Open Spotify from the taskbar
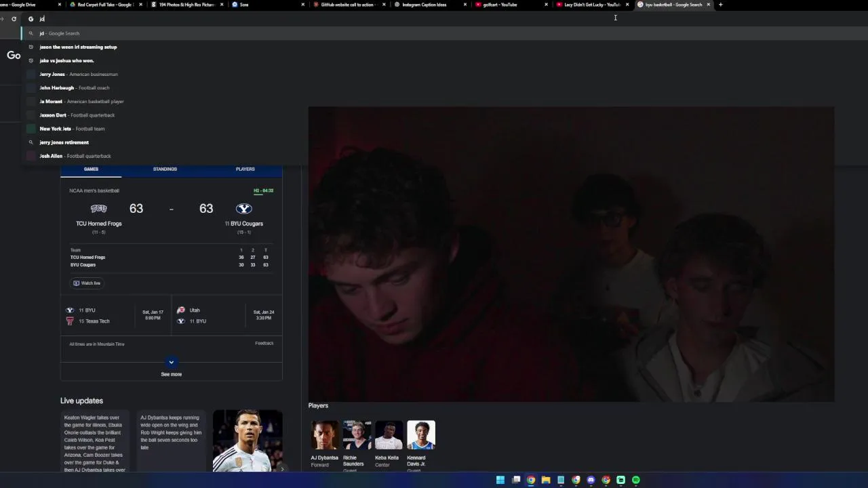 click(635, 480)
